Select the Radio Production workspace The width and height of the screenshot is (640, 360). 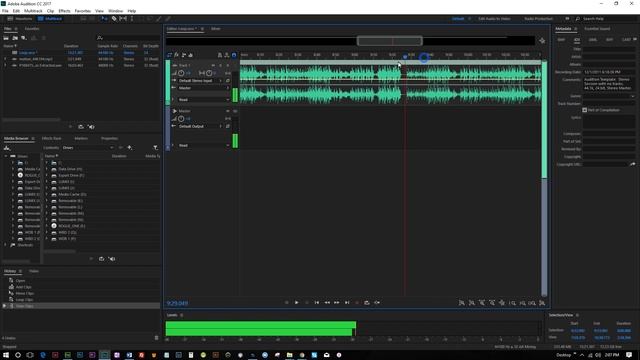tap(538, 19)
